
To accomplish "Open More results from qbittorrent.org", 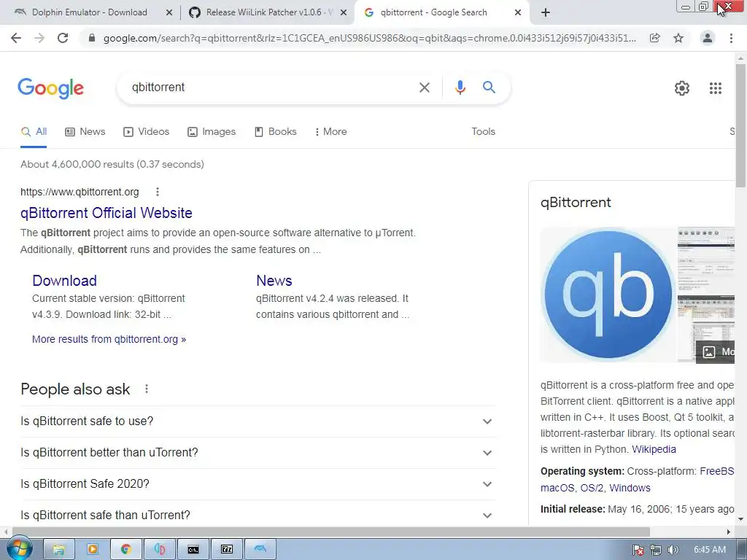I will coord(109,340).
